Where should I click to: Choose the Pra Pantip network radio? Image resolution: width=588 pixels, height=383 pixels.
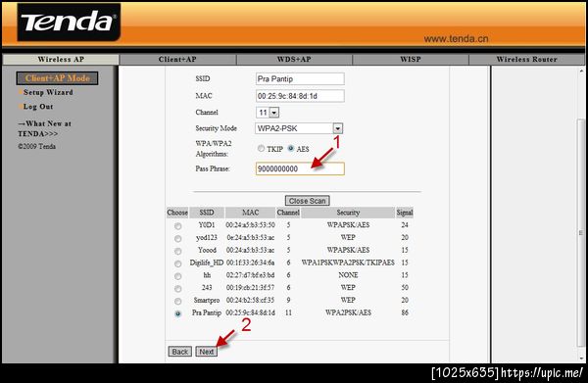click(x=177, y=313)
